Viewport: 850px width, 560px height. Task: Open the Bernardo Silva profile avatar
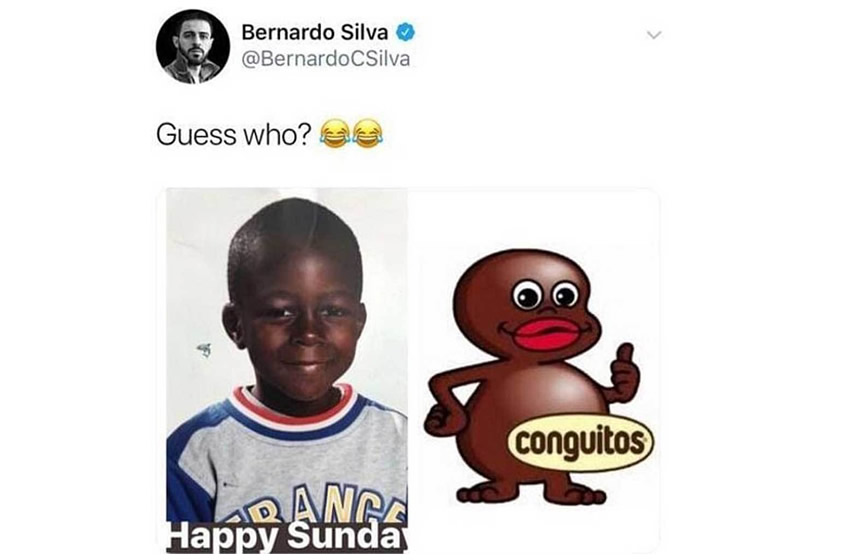[x=192, y=47]
